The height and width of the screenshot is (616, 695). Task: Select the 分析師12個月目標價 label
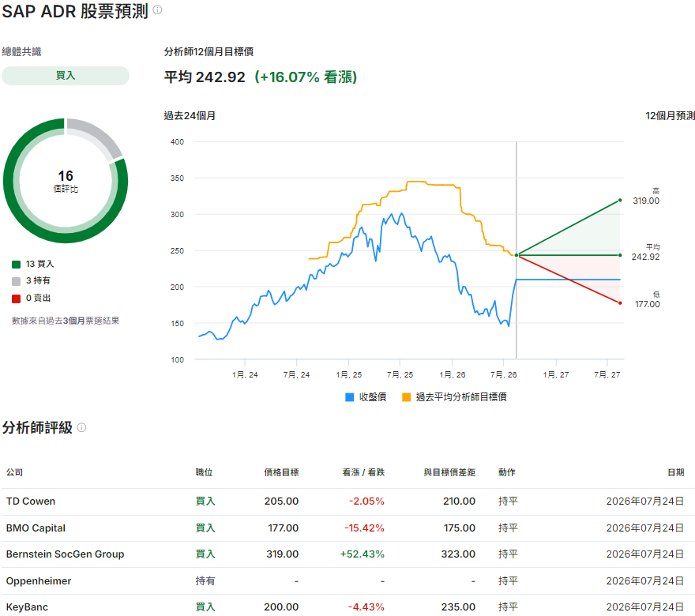coord(208,52)
